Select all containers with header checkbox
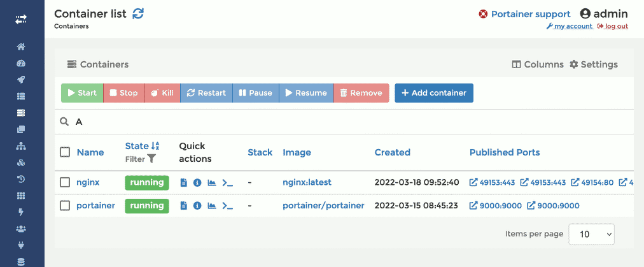The width and height of the screenshot is (644, 267). pyautogui.click(x=65, y=152)
